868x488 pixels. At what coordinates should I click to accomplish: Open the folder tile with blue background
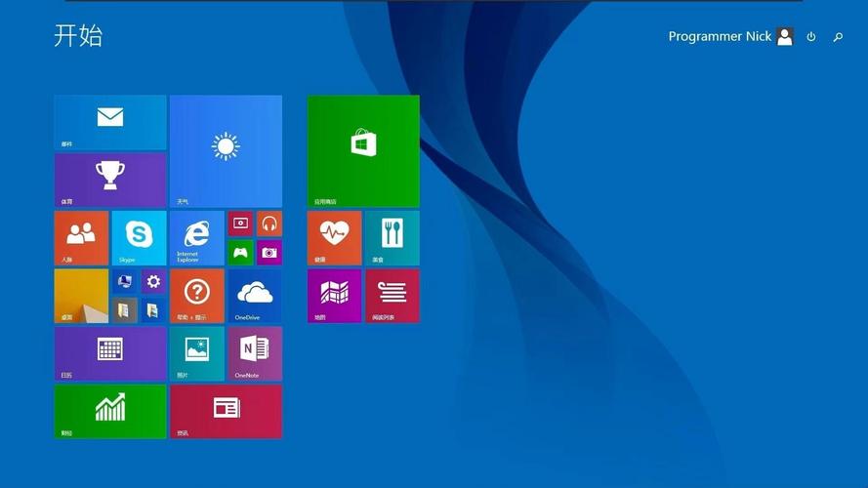153,310
